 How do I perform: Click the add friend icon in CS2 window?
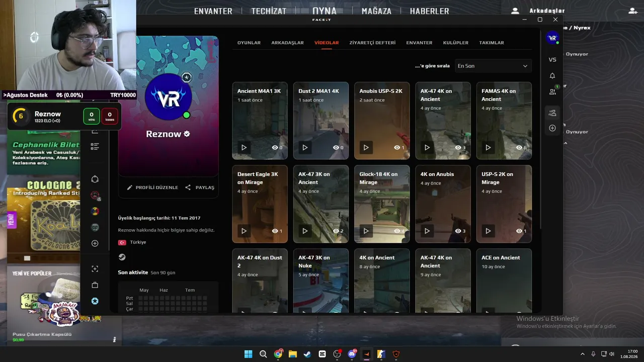[632, 11]
